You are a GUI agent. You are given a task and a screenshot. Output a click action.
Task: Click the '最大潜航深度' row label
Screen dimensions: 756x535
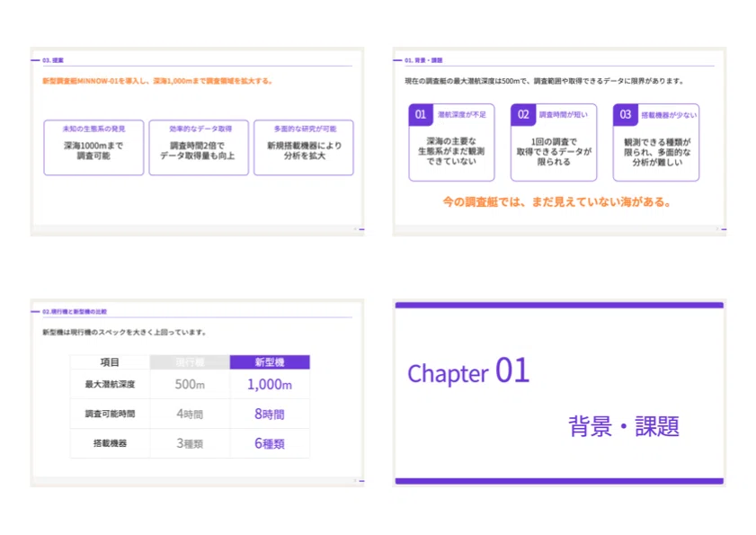[x=110, y=385]
